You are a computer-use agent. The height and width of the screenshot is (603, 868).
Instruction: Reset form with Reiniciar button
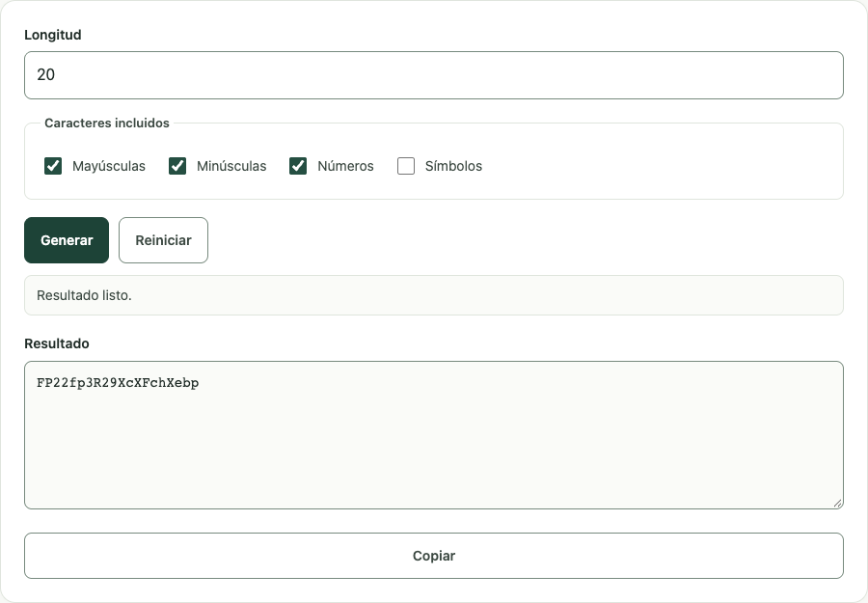pyautogui.click(x=163, y=240)
